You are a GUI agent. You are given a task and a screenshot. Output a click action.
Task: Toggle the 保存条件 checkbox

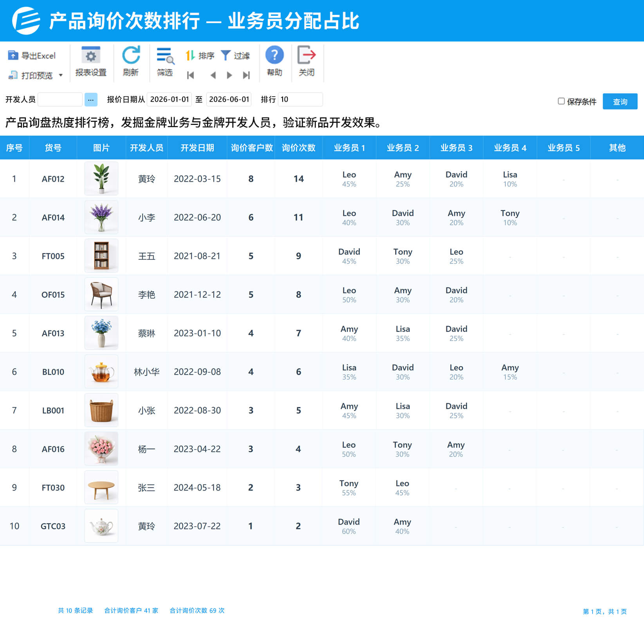[x=561, y=101]
